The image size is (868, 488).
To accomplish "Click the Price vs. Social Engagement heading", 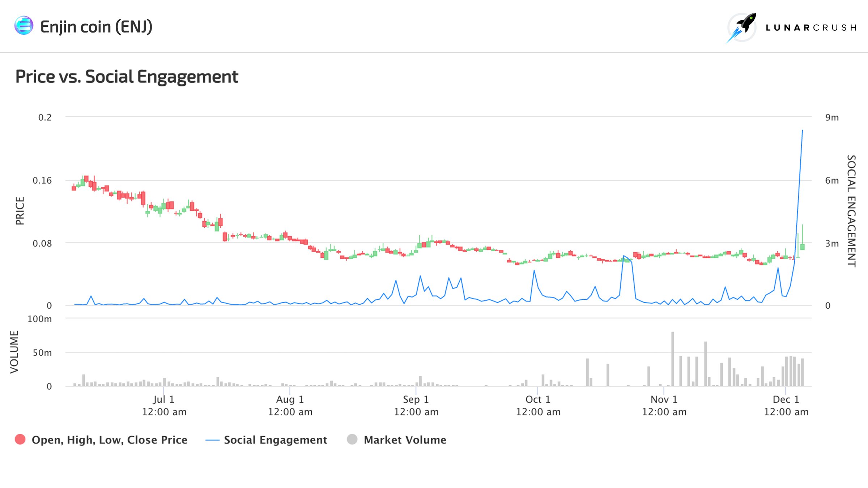I will coord(127,77).
